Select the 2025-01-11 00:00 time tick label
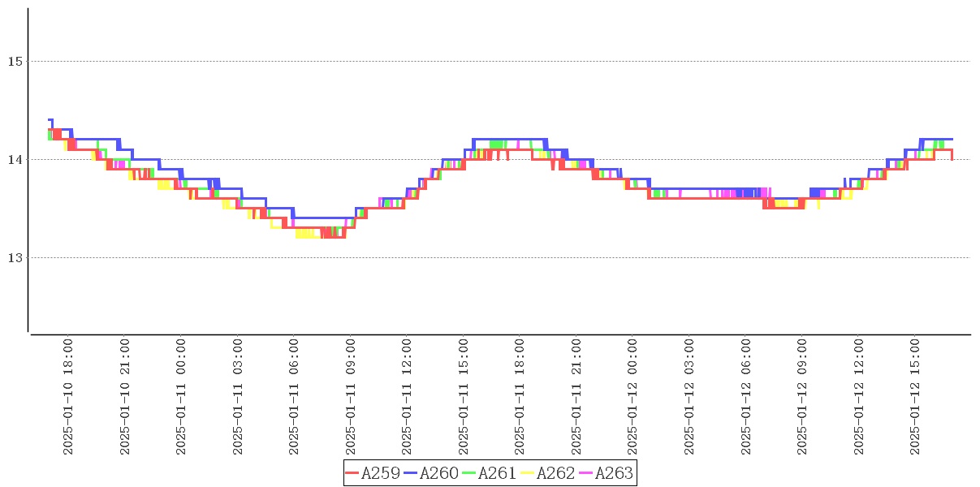 point(181,398)
